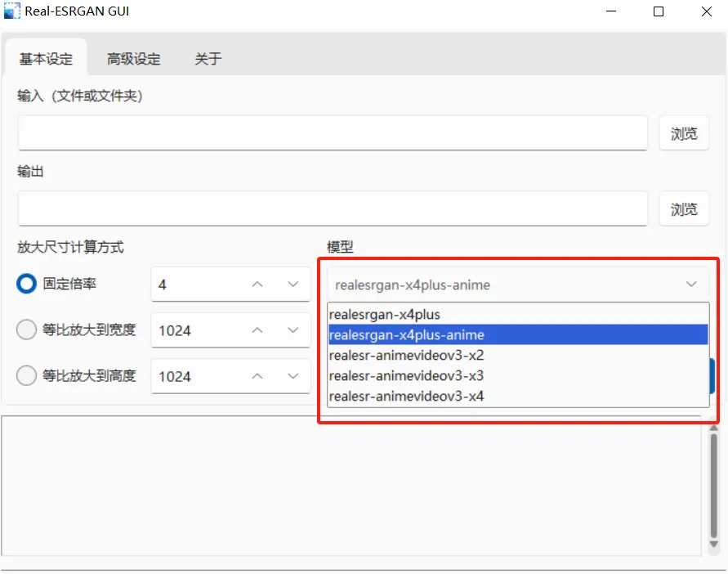Decrease the 固定倍率 value with down arrow
Viewport: 728px width, 574px height.
coord(293,284)
